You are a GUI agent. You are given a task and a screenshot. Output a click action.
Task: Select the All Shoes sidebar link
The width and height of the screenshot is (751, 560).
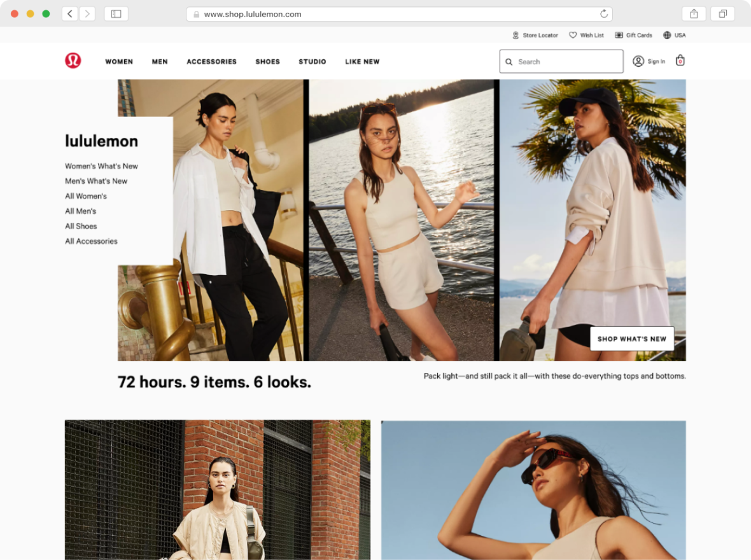tap(81, 226)
